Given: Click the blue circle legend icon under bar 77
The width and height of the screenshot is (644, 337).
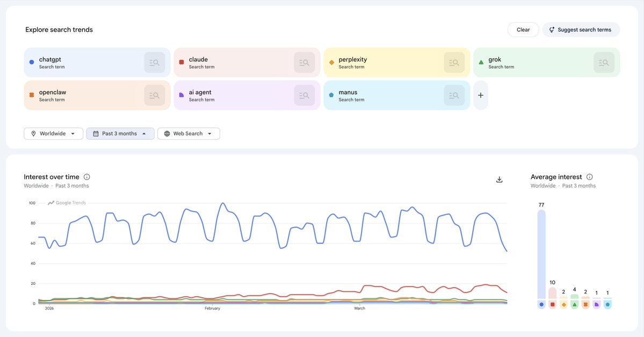Looking at the screenshot, I should point(541,305).
